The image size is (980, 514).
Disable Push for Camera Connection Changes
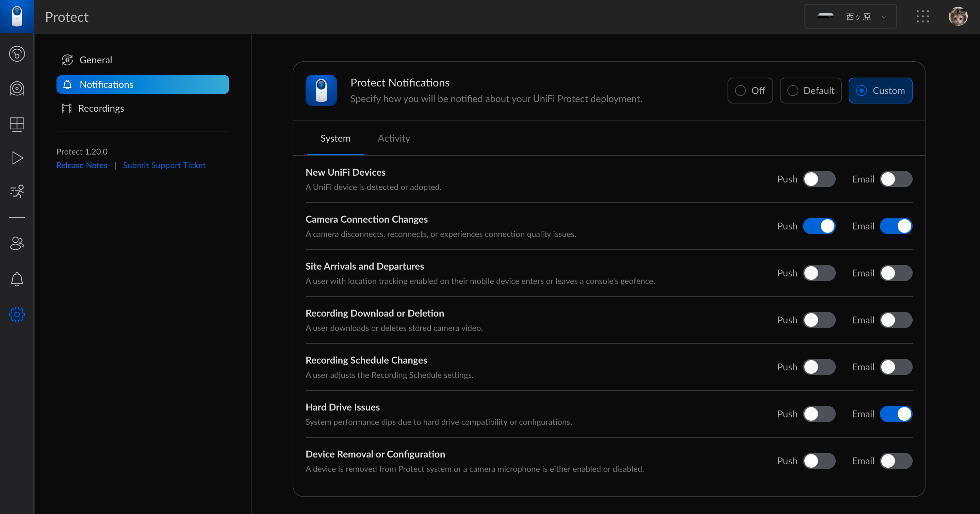[x=819, y=226]
